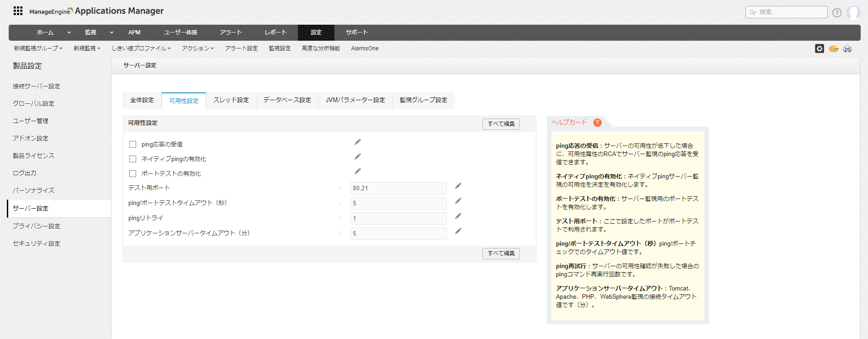The height and width of the screenshot is (339, 868).
Task: Click the printer icon
Action: tap(847, 48)
